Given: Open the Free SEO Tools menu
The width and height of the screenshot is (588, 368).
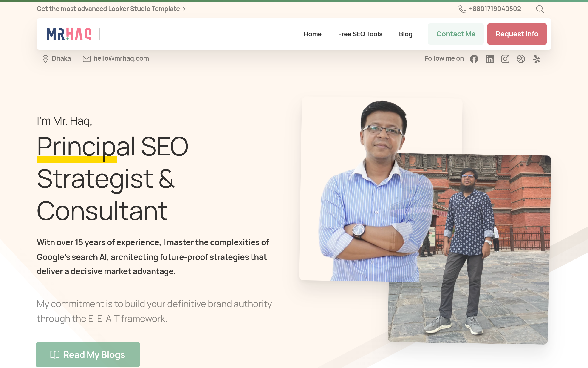Looking at the screenshot, I should (x=360, y=34).
